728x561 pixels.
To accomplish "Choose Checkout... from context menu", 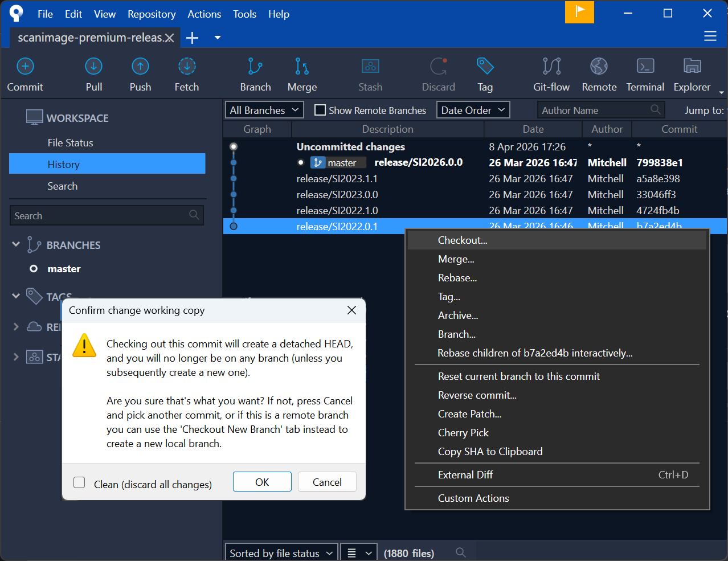I will pyautogui.click(x=557, y=240).
